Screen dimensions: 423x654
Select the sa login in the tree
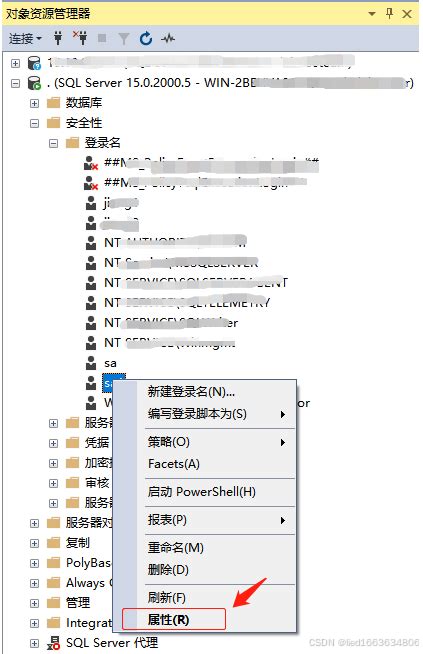110,363
